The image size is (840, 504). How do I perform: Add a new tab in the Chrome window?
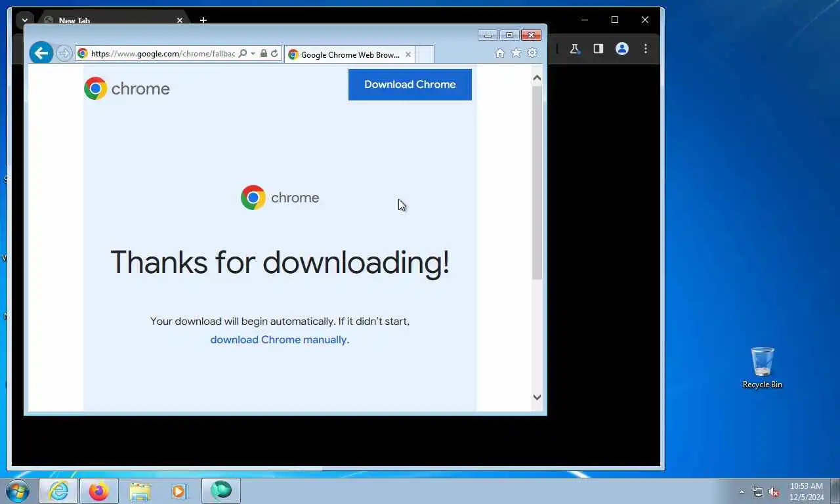tap(203, 20)
